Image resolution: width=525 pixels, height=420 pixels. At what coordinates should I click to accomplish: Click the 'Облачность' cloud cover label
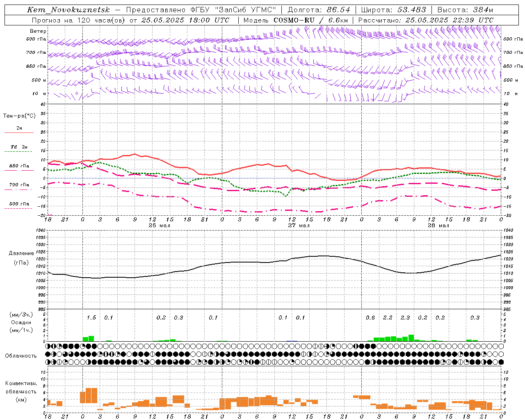tap(21, 356)
